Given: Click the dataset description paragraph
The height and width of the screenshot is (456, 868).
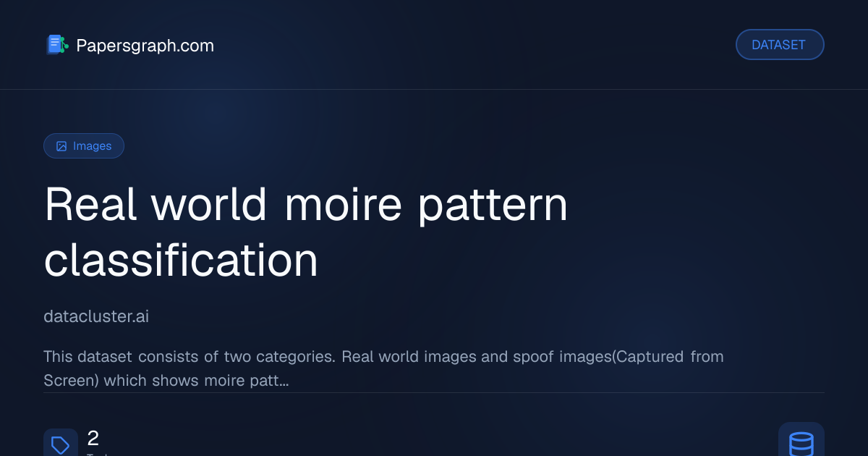Looking at the screenshot, I should coord(383,368).
